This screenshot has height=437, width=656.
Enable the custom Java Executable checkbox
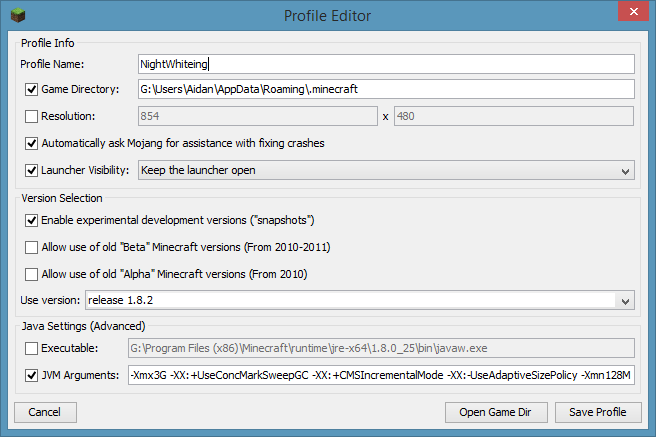pyautogui.click(x=32, y=348)
